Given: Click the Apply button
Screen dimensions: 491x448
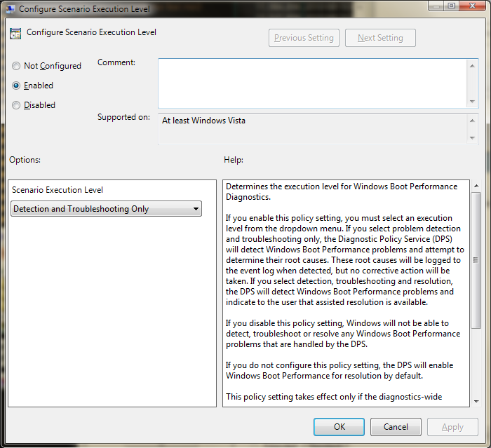Looking at the screenshot, I should tap(452, 427).
